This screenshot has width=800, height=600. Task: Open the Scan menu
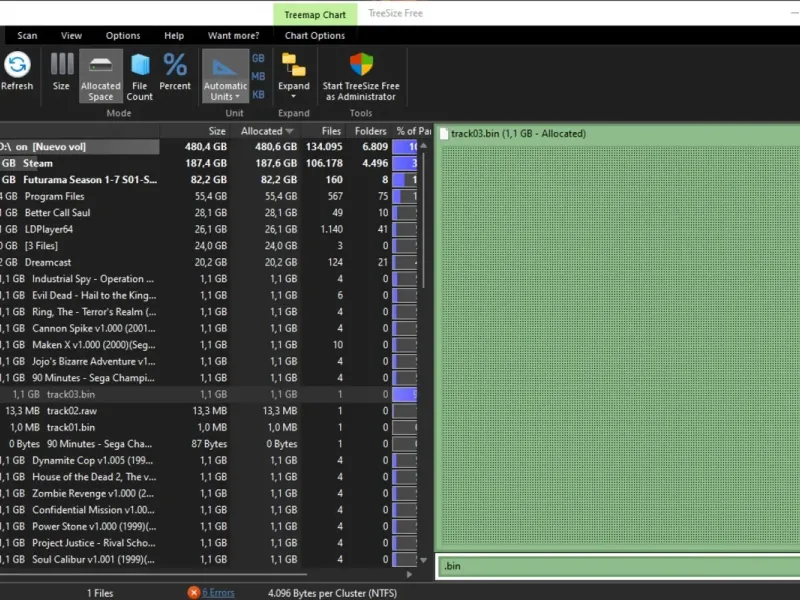(27, 36)
